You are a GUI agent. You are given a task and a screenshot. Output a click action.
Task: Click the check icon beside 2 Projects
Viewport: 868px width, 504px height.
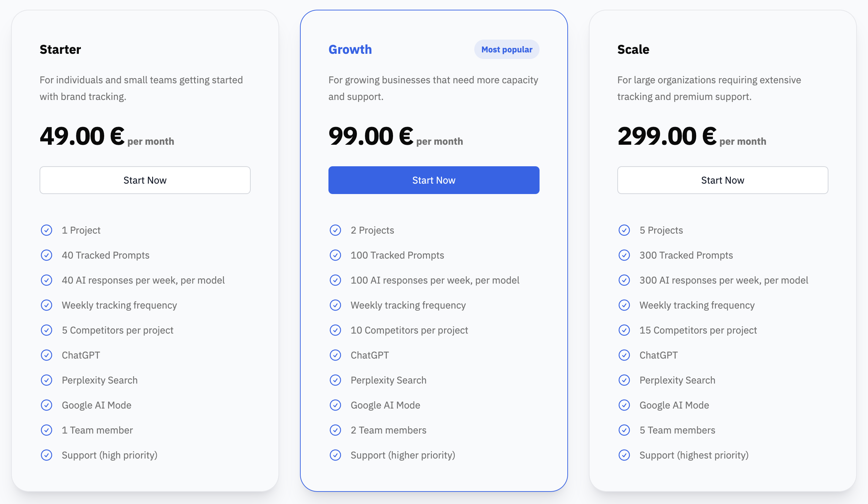coord(335,230)
